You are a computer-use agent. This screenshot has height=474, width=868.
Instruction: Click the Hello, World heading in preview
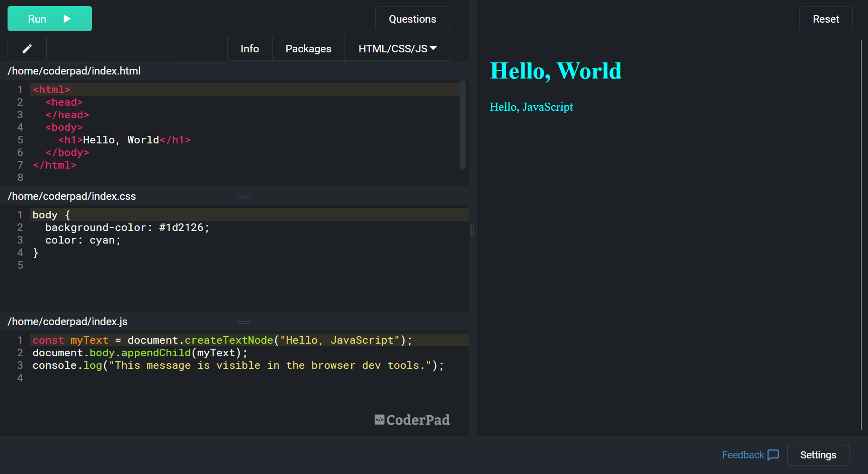(556, 71)
